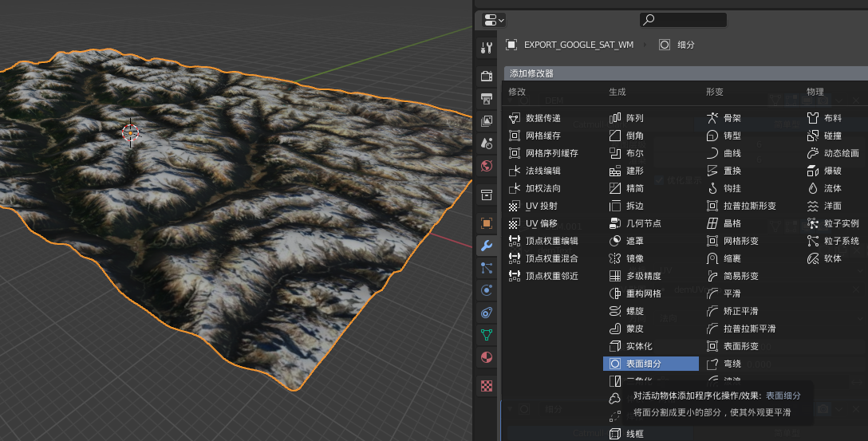Open the Object Constraints tab

point(487,313)
